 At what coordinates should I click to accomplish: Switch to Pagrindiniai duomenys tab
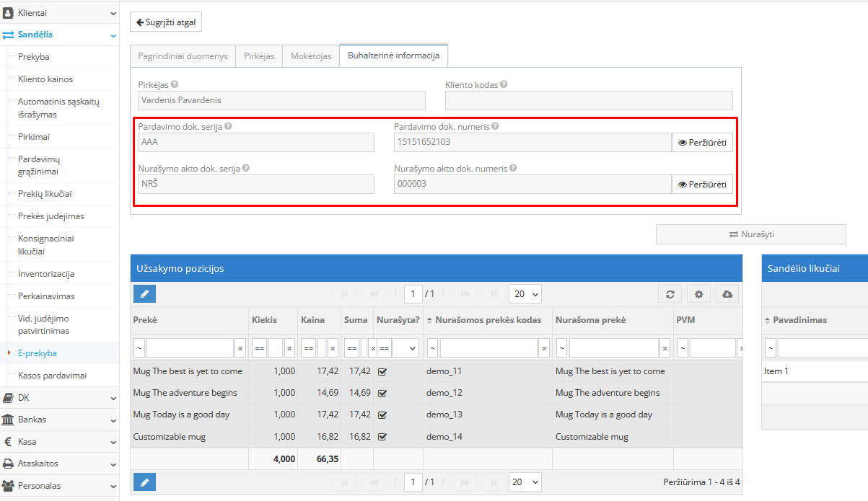(183, 56)
